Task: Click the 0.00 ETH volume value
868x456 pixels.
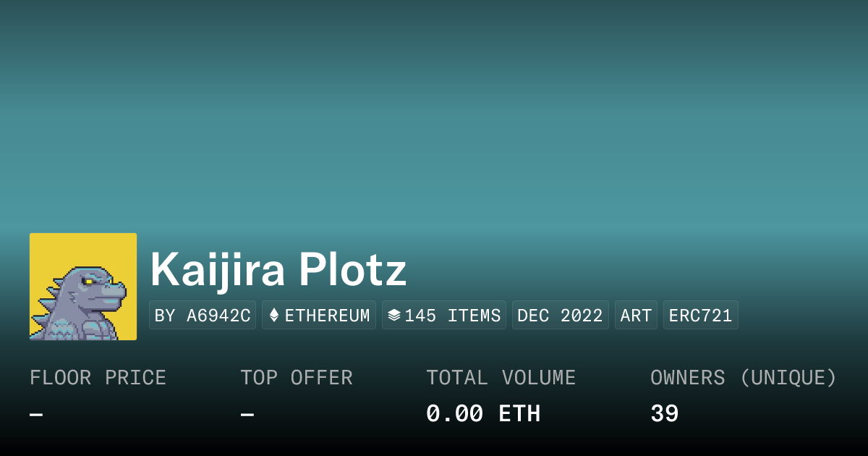Action: [482, 414]
